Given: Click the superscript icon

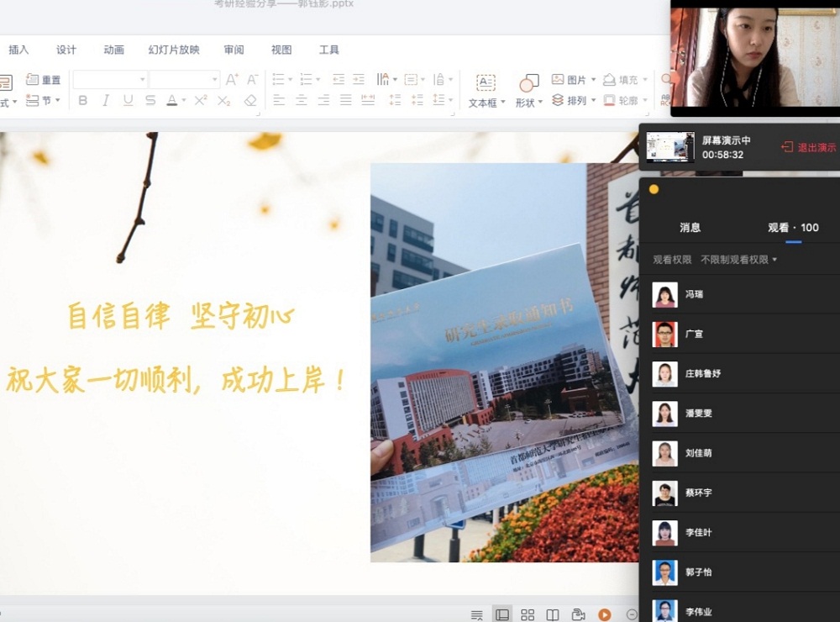Looking at the screenshot, I should coord(201,100).
